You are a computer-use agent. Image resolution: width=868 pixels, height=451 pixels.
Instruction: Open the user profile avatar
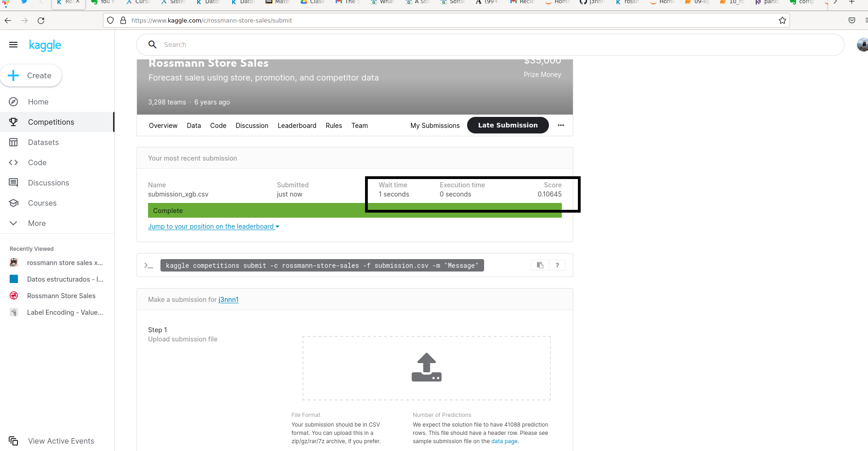pos(863,45)
